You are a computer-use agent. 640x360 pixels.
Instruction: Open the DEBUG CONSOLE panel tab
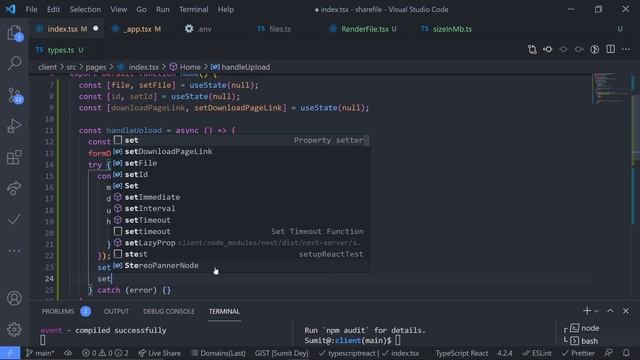[x=169, y=311]
